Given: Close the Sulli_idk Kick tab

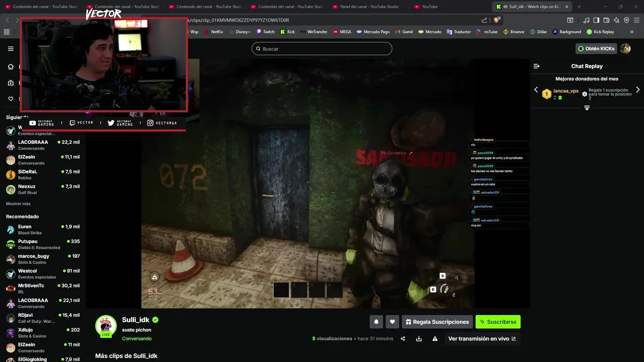Looking at the screenshot, I should pyautogui.click(x=567, y=7).
